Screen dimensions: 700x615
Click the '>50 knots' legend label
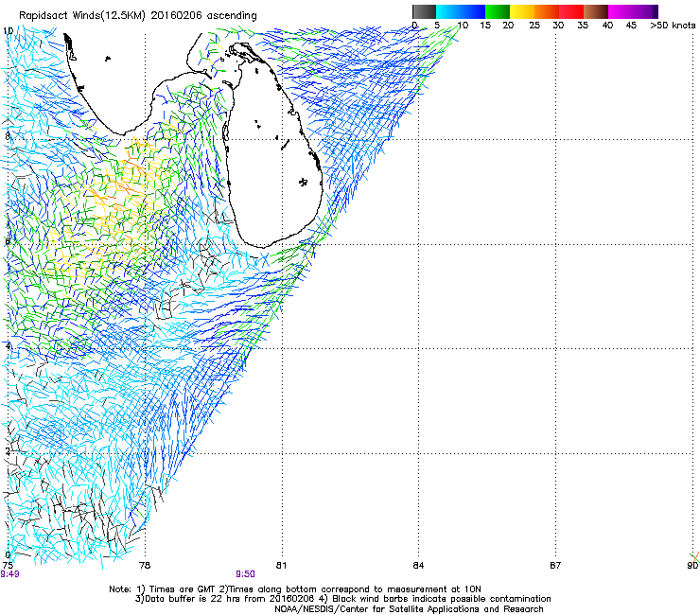point(673,26)
